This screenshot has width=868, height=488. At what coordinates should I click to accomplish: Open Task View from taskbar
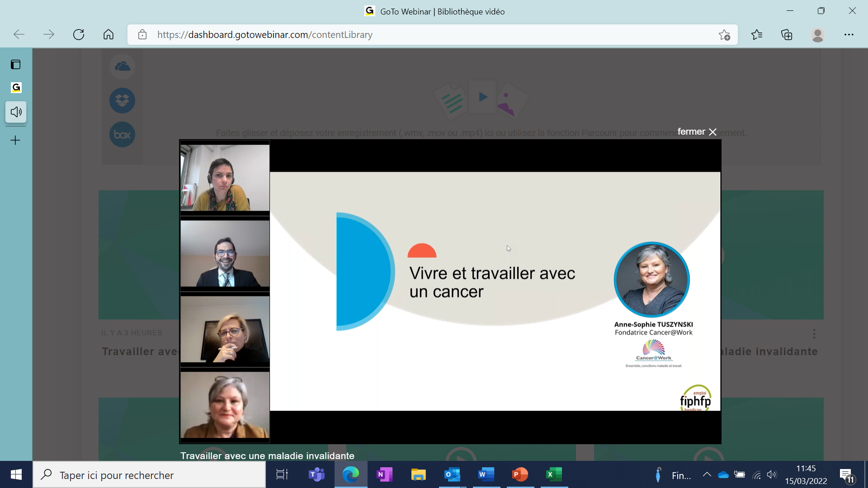(x=282, y=474)
